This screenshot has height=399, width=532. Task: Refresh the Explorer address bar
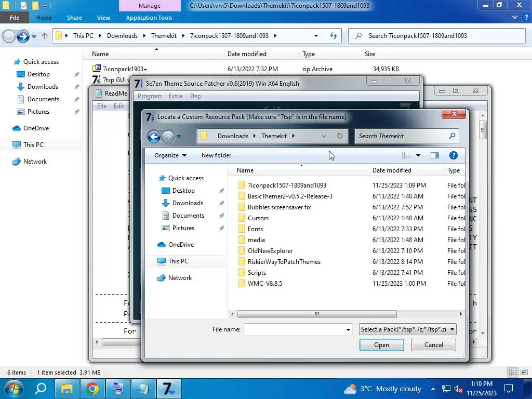tap(334, 36)
